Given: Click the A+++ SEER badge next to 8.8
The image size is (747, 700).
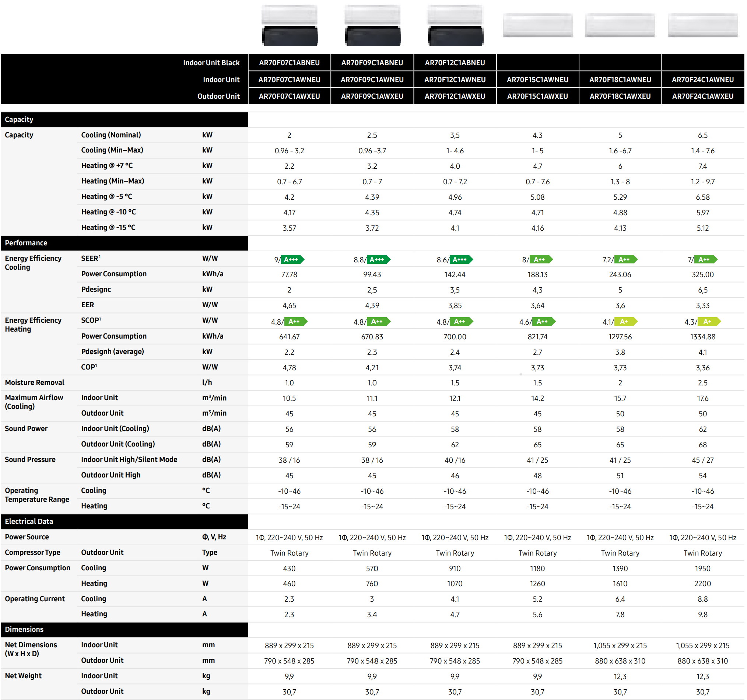Looking at the screenshot, I should [379, 259].
